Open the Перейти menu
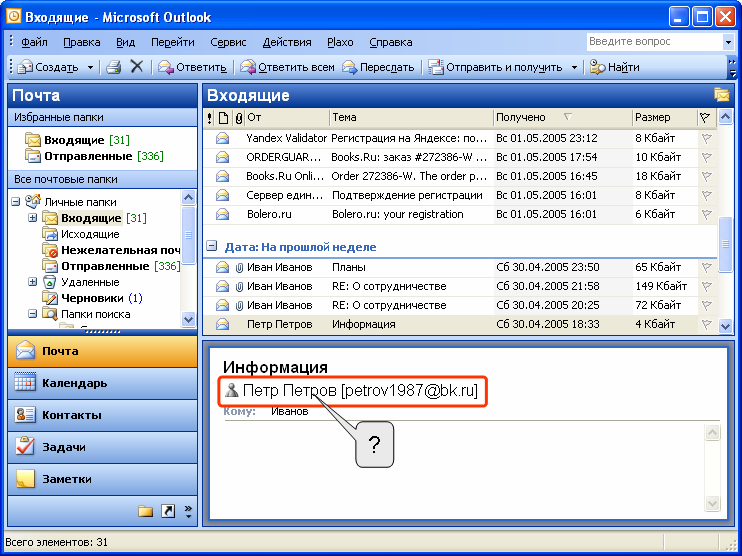Image resolution: width=742 pixels, height=556 pixels. pos(173,42)
